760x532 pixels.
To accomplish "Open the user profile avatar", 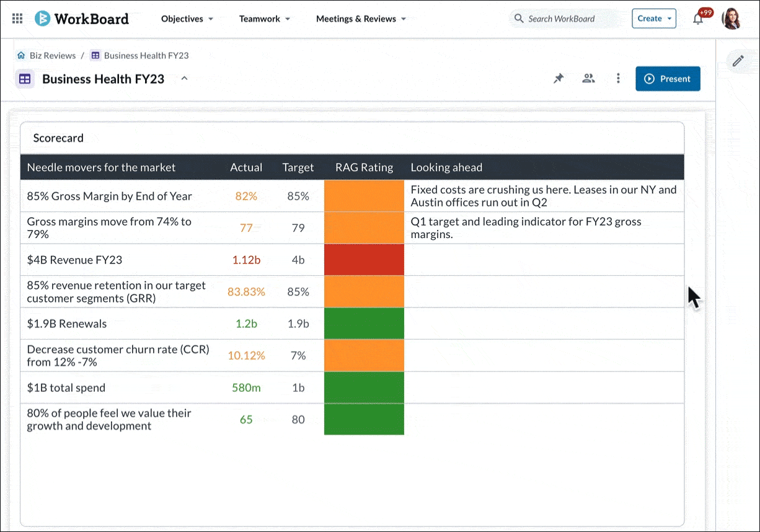I will pyautogui.click(x=731, y=19).
